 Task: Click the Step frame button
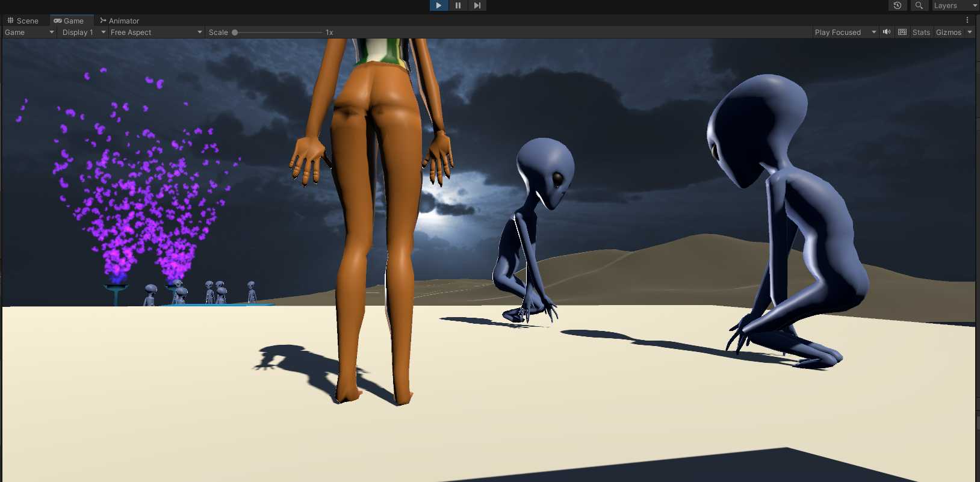(x=477, y=5)
